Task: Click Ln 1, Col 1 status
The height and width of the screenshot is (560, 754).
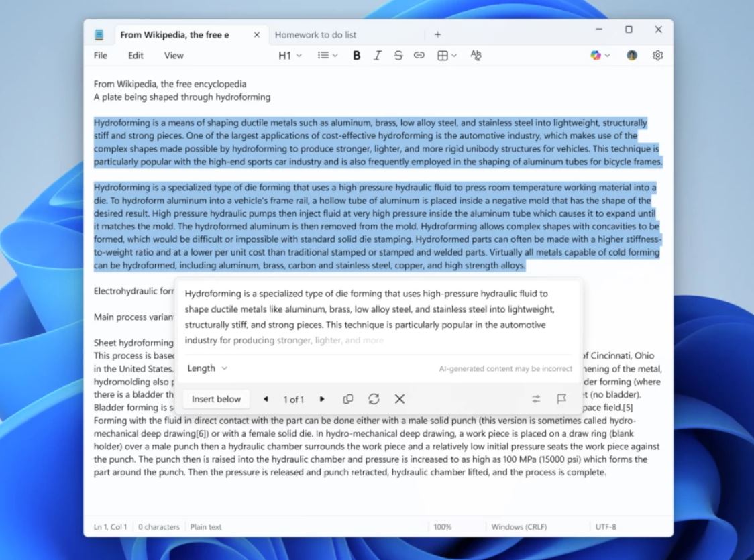Action: coord(110,527)
